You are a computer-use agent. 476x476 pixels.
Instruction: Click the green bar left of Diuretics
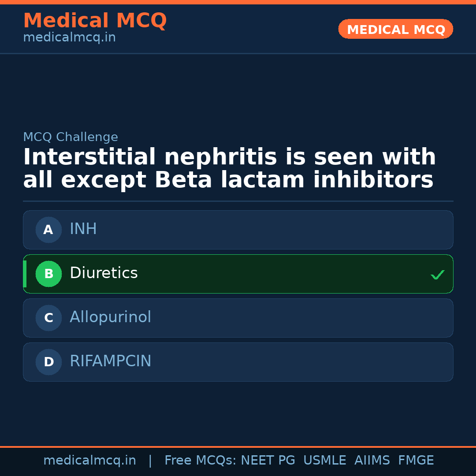point(25,274)
